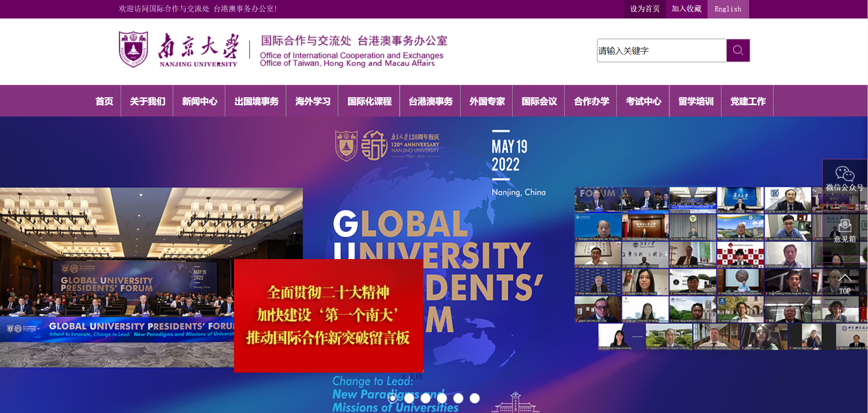Go to the 首页 home tab

point(104,101)
